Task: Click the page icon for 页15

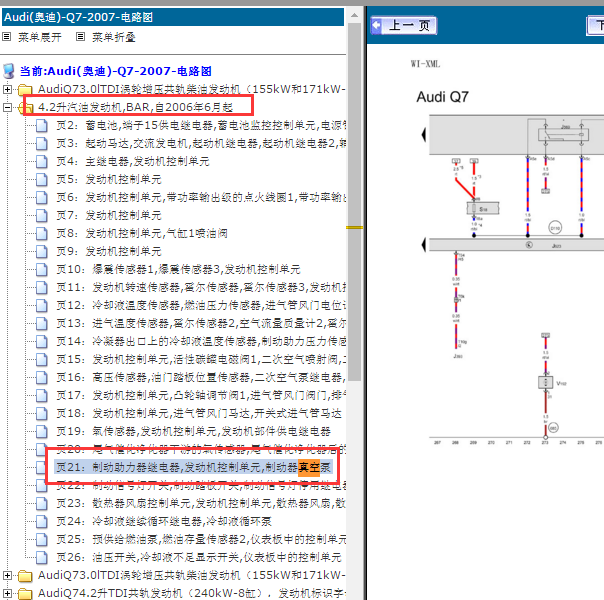Action: point(42,360)
